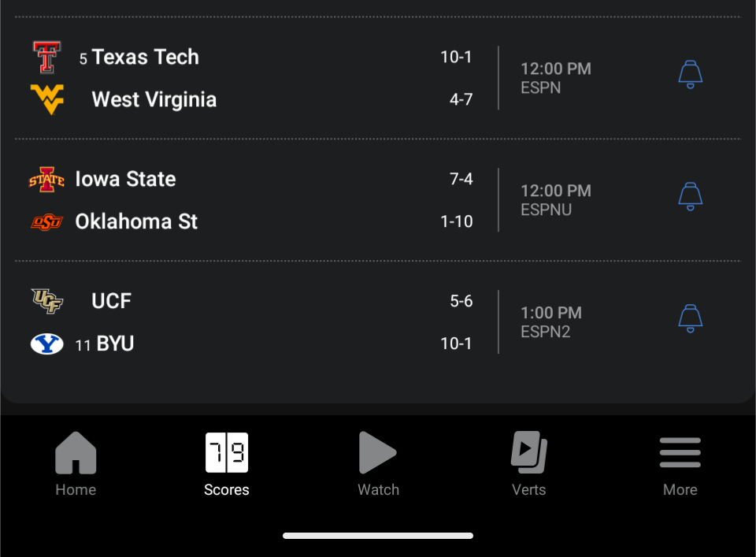Tap the BYU team logo
The width and height of the screenshot is (756, 557).
47,344
